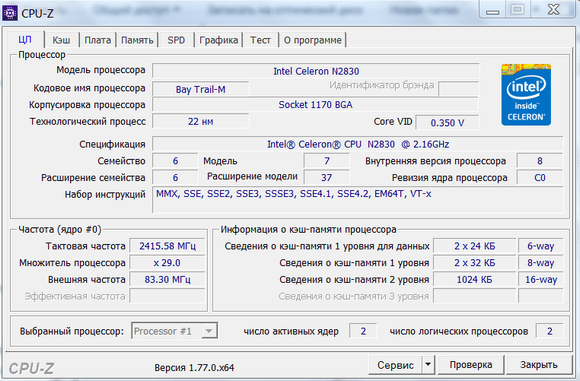580x381 pixels.
Task: Open the Плата tab
Action: [x=98, y=40]
